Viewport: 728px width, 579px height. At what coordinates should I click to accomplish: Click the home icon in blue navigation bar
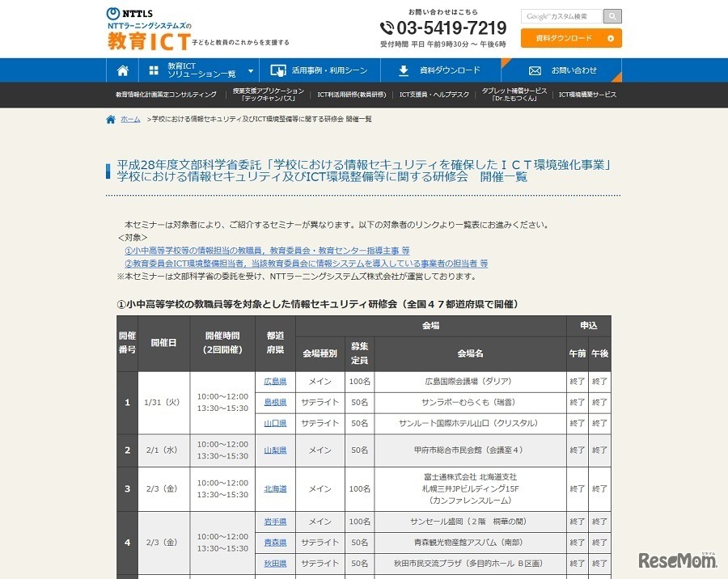tap(122, 70)
